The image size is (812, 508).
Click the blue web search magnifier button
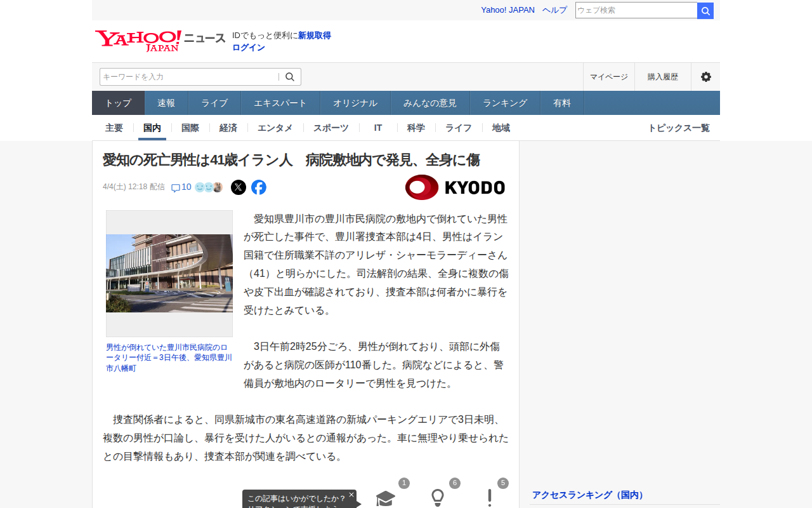click(x=705, y=10)
